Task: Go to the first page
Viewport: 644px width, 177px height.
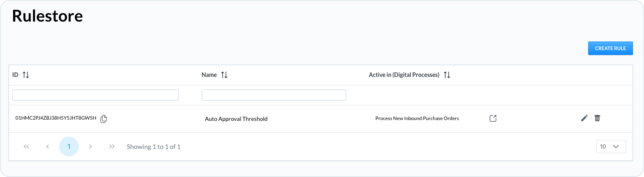Action: pyautogui.click(x=26, y=146)
